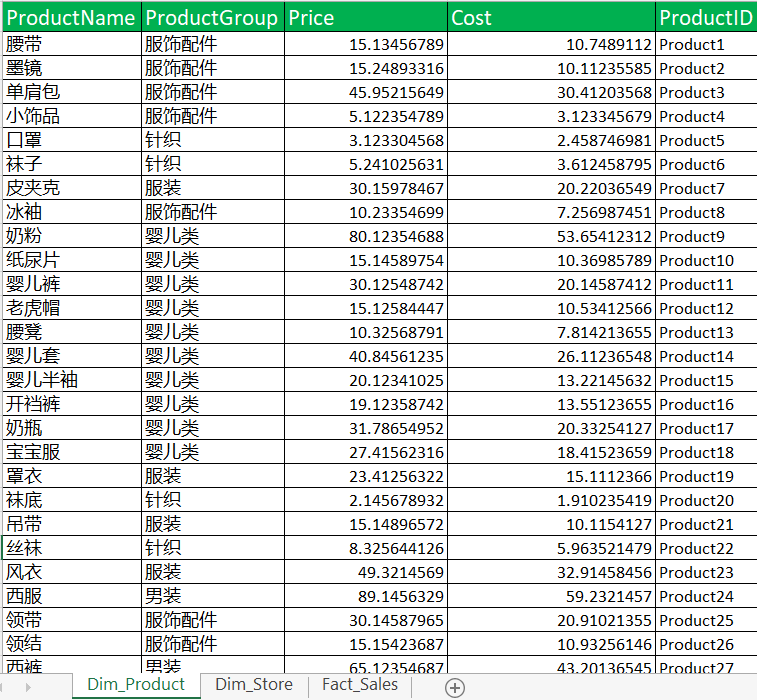Select price cell 89.1456329
The width and height of the screenshot is (757, 700).
pyautogui.click(x=366, y=596)
